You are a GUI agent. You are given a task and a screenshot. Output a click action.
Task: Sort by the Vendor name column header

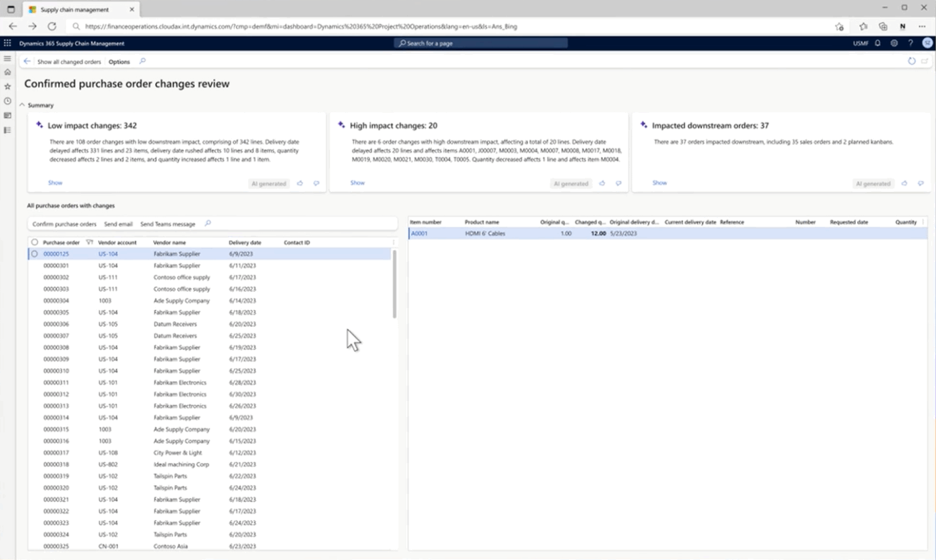(170, 243)
